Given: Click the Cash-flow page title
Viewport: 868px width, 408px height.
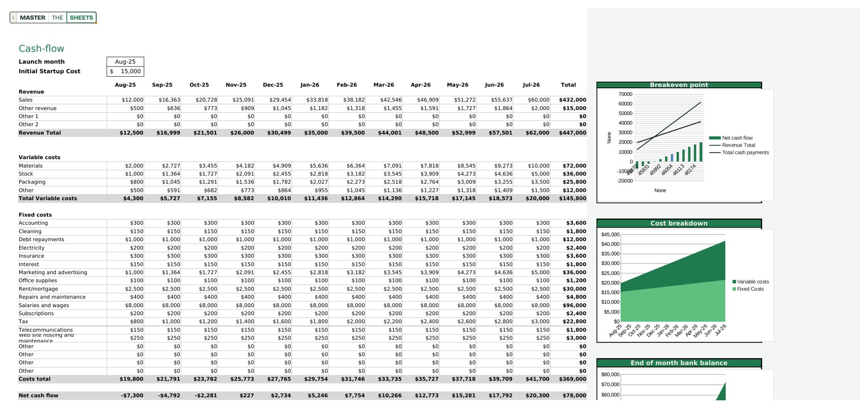Looking at the screenshot, I should [x=41, y=49].
